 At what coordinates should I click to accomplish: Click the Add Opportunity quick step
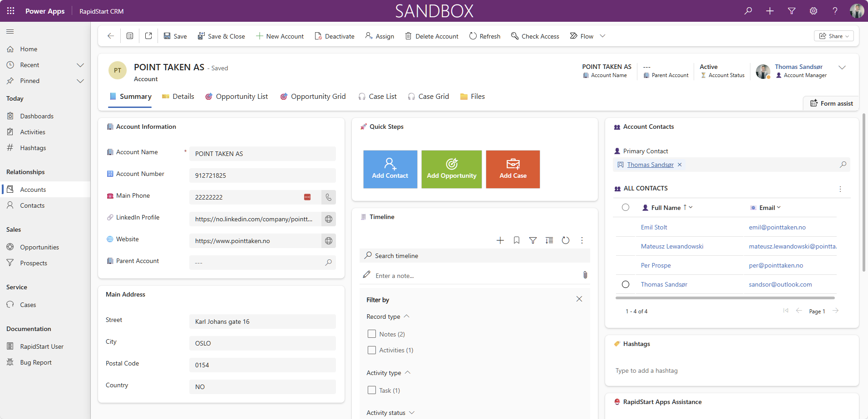pyautogui.click(x=452, y=169)
